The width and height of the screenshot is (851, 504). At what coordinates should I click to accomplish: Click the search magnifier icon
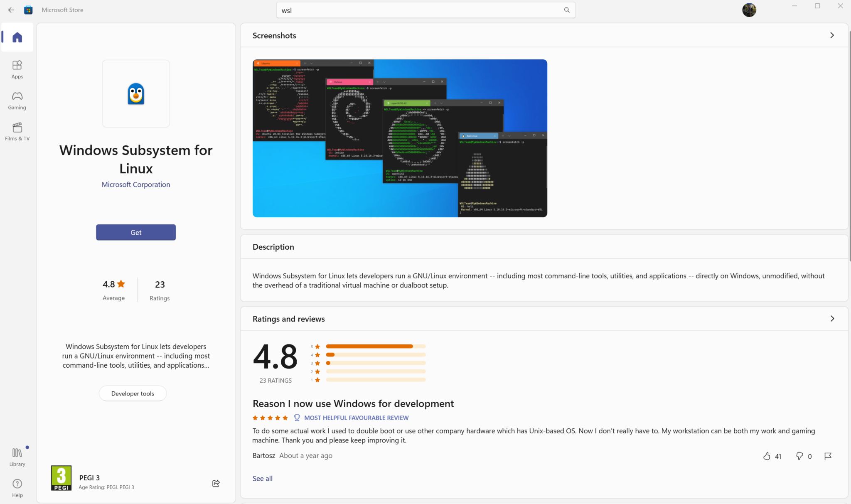[566, 10]
